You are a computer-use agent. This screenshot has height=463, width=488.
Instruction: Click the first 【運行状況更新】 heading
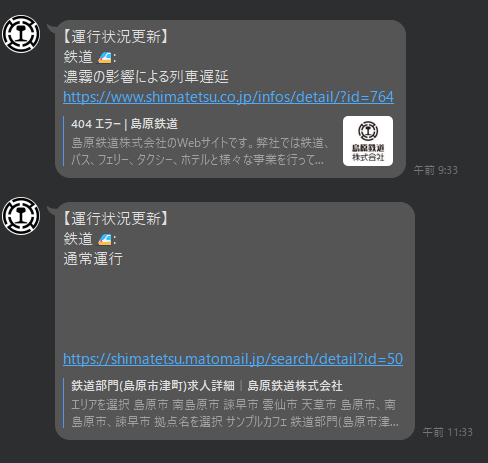116,37
